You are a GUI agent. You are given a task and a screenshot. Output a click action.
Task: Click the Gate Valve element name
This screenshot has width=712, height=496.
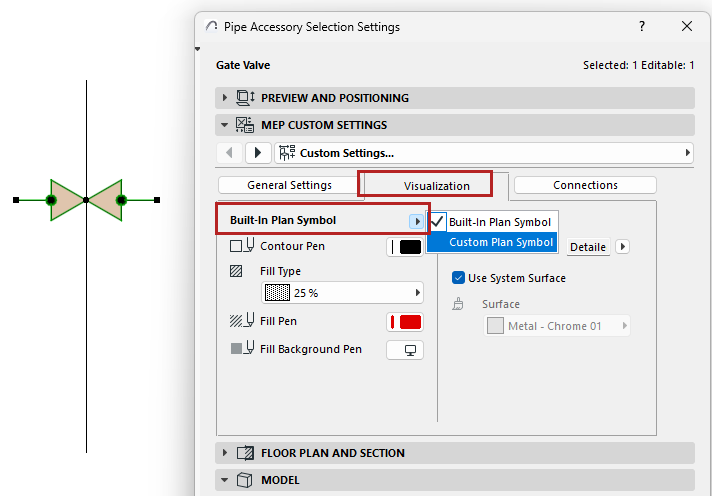coord(243,65)
